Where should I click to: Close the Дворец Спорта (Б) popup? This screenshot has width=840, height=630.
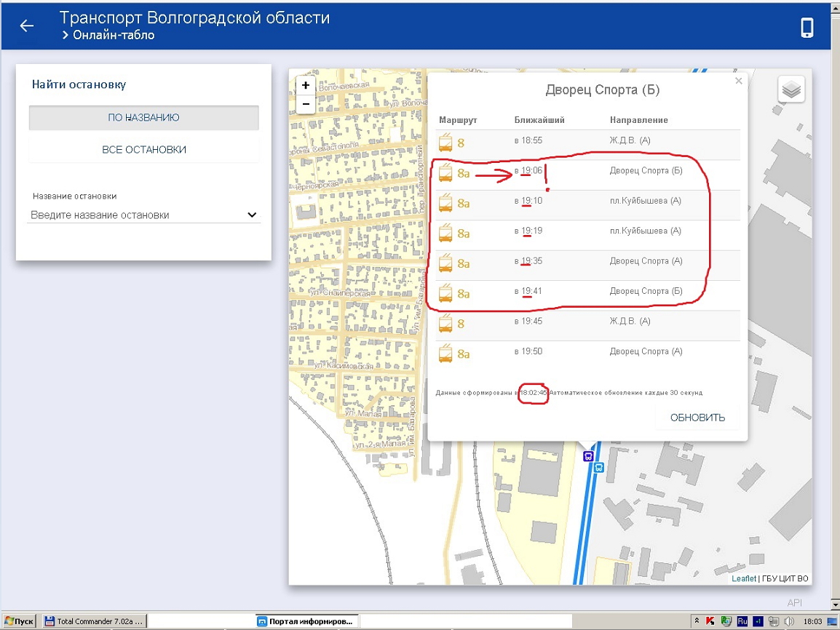coord(739,81)
